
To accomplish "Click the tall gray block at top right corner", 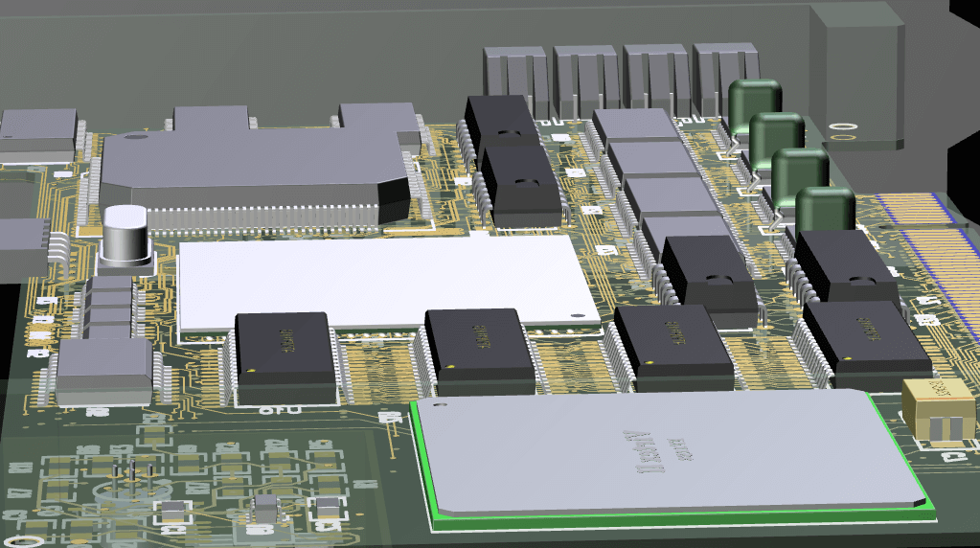I will tap(855, 73).
